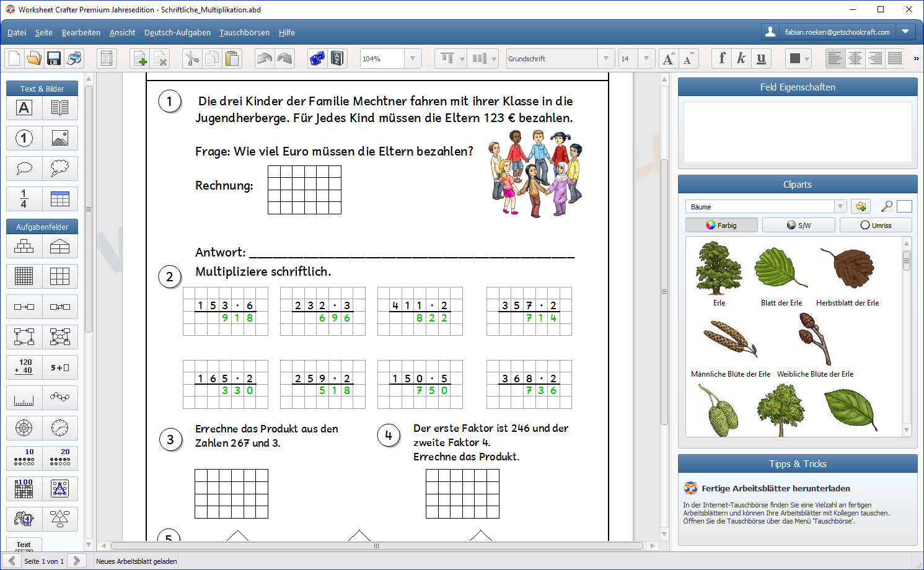Switch cliparts to Umriss outline mode
Image resolution: width=924 pixels, height=570 pixels.
click(876, 225)
